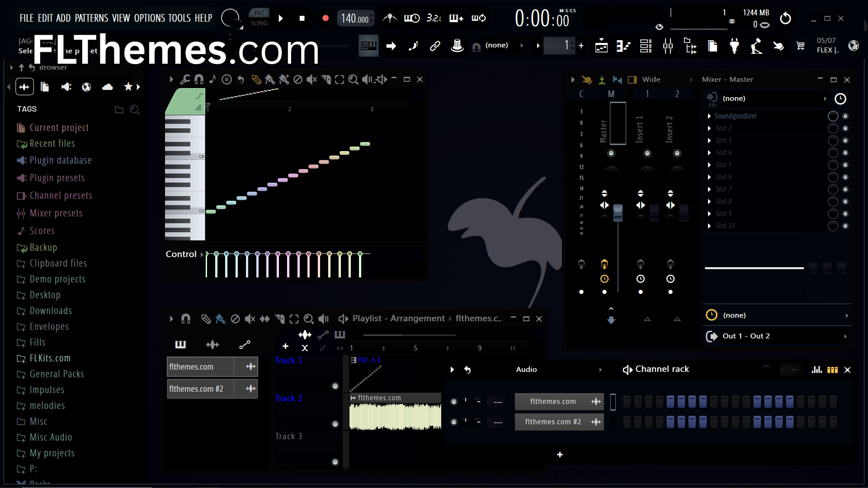Select the plugins speaker tab in Browser

(66, 87)
